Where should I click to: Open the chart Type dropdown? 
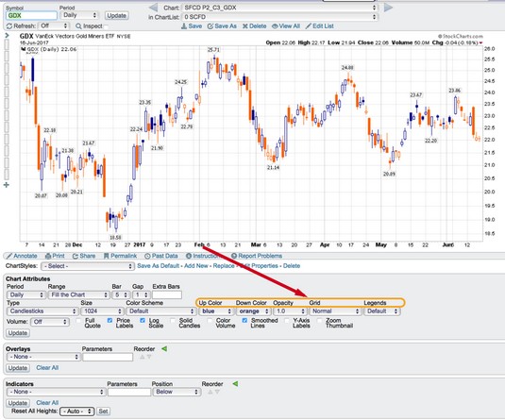tap(42, 311)
